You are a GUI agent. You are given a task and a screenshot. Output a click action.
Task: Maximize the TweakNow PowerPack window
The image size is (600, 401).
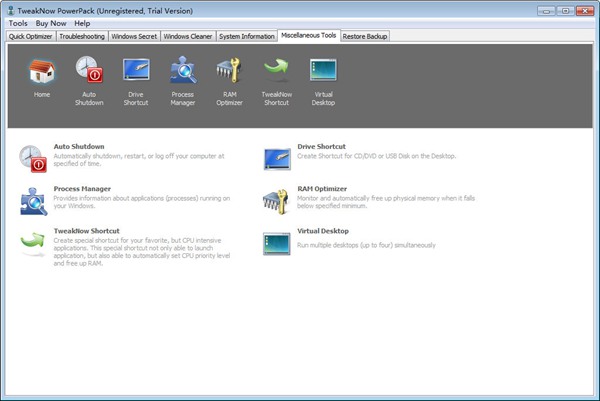pyautogui.click(x=565, y=11)
